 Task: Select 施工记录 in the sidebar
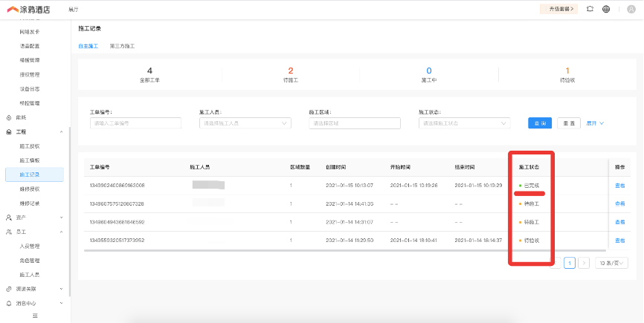pos(34,174)
